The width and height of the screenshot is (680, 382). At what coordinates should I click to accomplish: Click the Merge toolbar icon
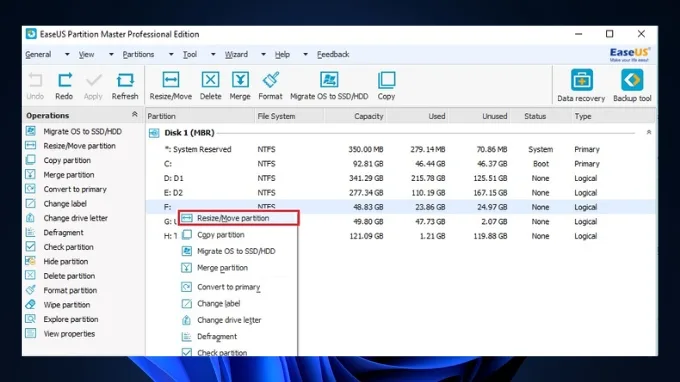click(x=240, y=80)
